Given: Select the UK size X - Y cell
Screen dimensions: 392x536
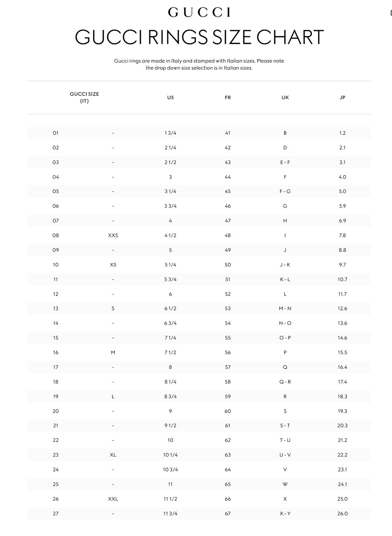Looking at the screenshot, I should [285, 514].
